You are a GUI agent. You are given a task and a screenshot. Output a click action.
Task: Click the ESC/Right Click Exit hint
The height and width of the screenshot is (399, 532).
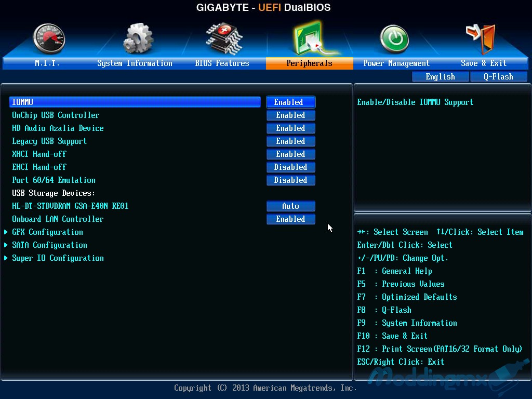[401, 362]
